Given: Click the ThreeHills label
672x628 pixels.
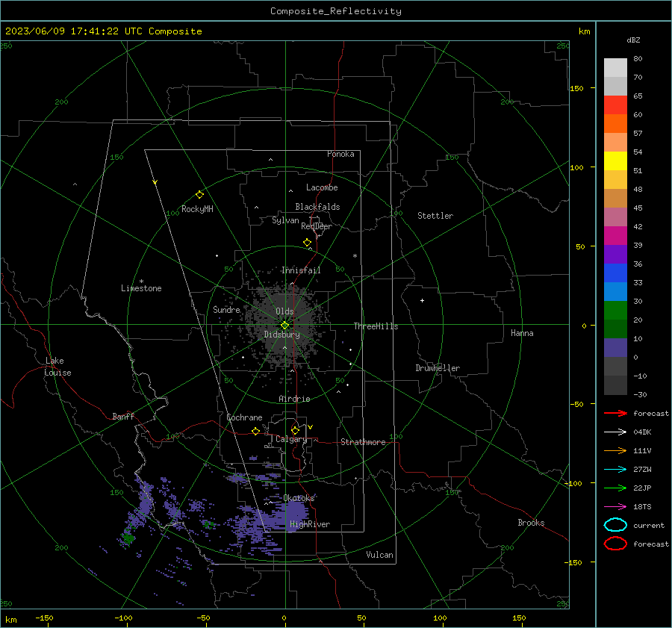Looking at the screenshot, I should point(376,326).
